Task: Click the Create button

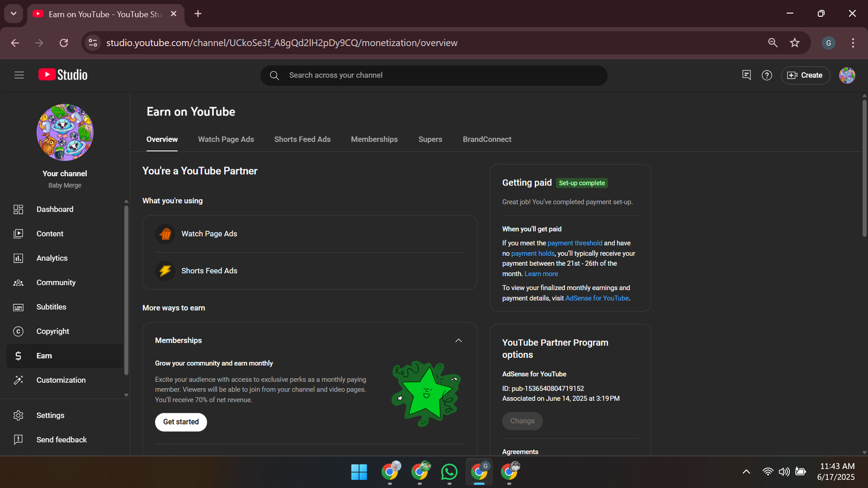Action: pos(806,75)
